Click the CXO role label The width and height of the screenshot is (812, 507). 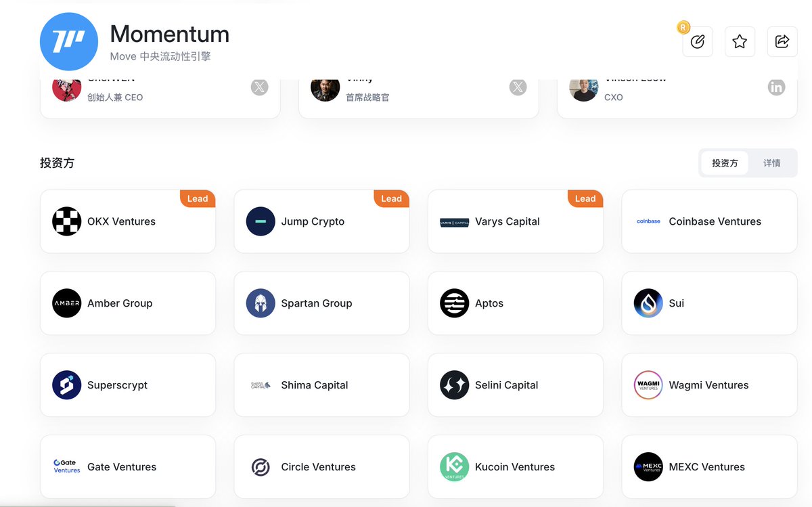[x=614, y=97]
